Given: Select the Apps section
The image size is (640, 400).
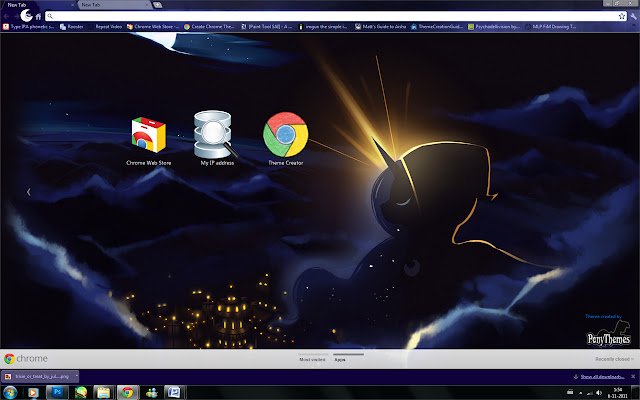Looking at the screenshot, I should pyautogui.click(x=340, y=359).
